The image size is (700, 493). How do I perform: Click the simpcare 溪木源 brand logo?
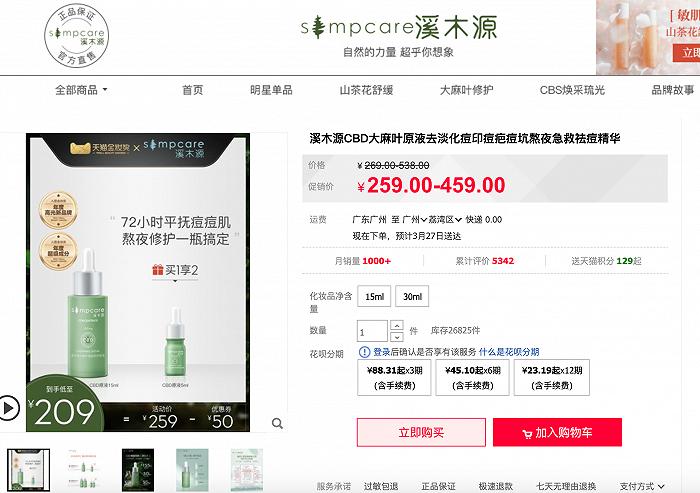click(x=398, y=36)
